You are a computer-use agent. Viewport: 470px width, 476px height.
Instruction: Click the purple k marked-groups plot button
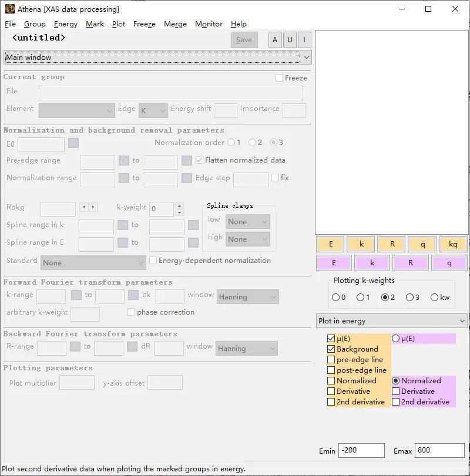(372, 263)
